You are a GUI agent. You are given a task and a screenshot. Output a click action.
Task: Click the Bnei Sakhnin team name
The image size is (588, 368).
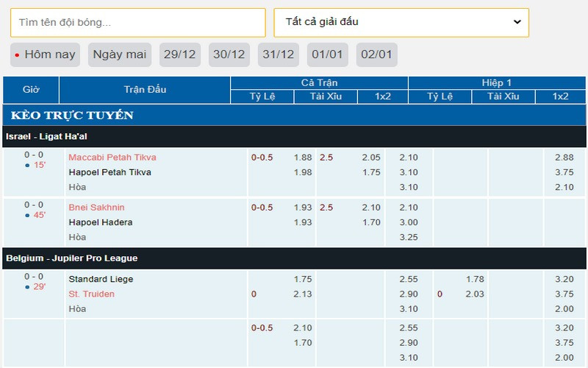point(97,208)
